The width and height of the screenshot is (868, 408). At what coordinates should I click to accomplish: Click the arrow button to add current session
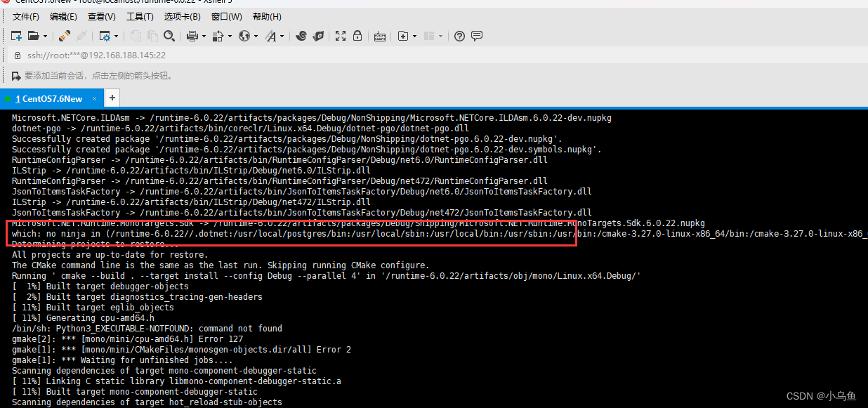coord(15,75)
